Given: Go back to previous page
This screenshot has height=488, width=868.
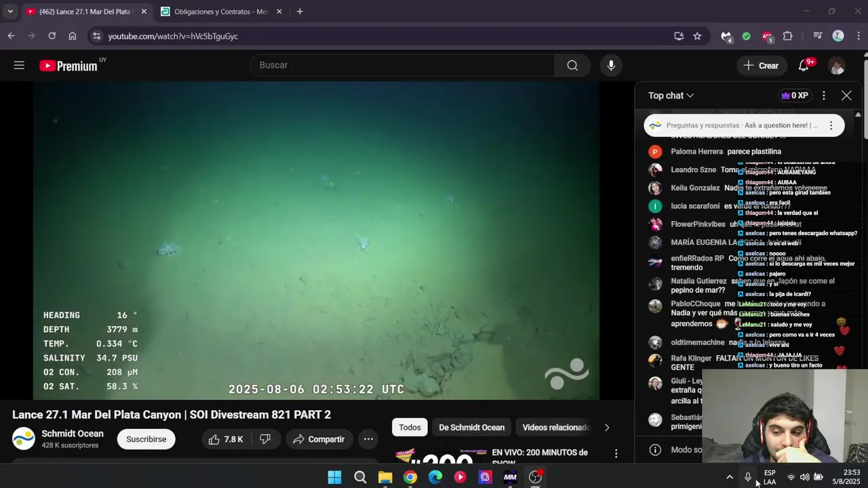Looking at the screenshot, I should coord(12,36).
